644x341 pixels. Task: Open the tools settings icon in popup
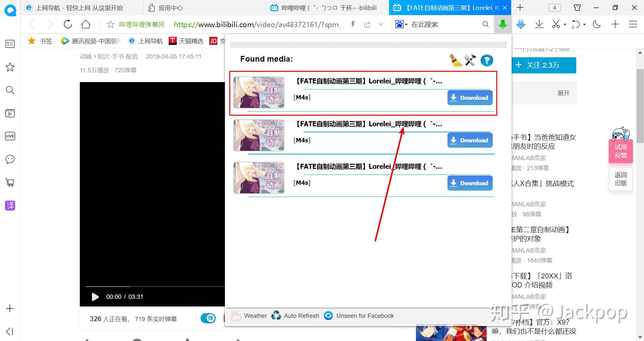point(470,60)
